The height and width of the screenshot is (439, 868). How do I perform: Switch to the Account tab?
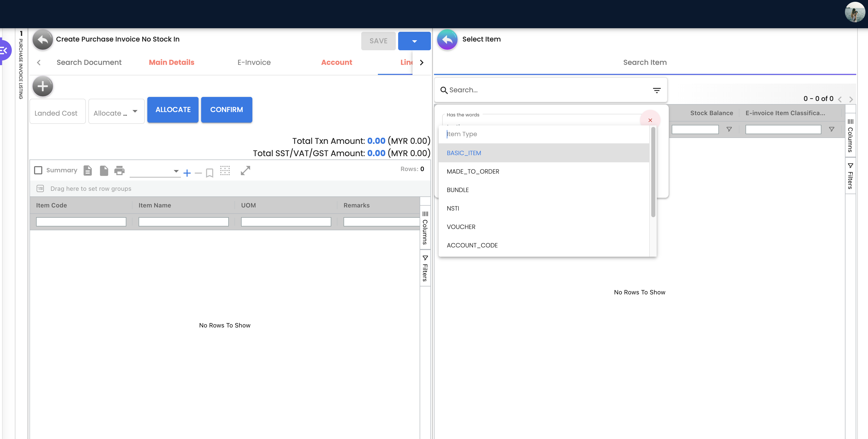[337, 62]
